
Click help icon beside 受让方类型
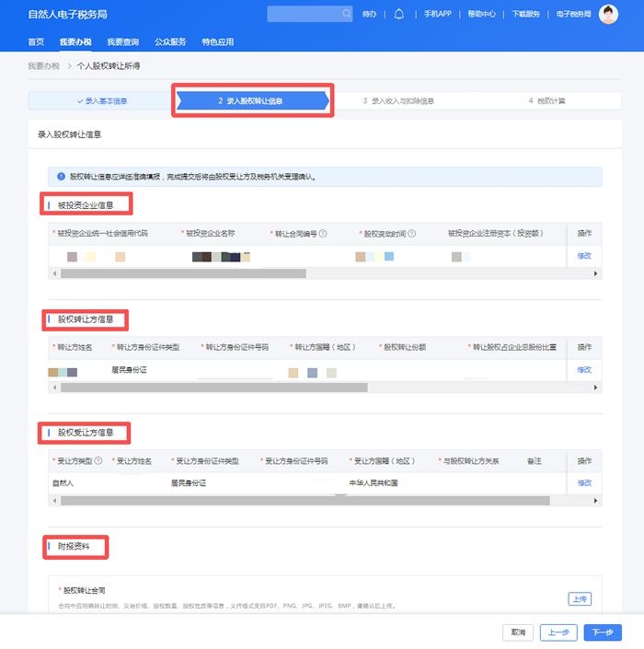point(98,460)
